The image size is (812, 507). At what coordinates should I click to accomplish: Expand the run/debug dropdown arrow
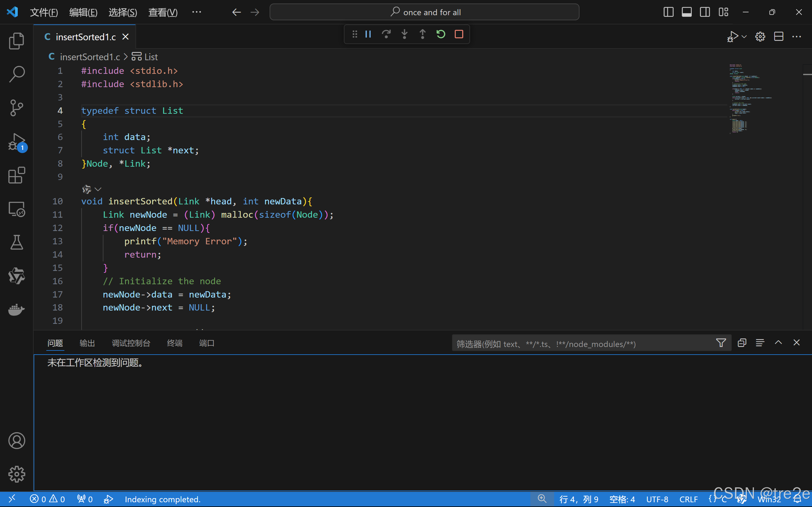coord(744,36)
